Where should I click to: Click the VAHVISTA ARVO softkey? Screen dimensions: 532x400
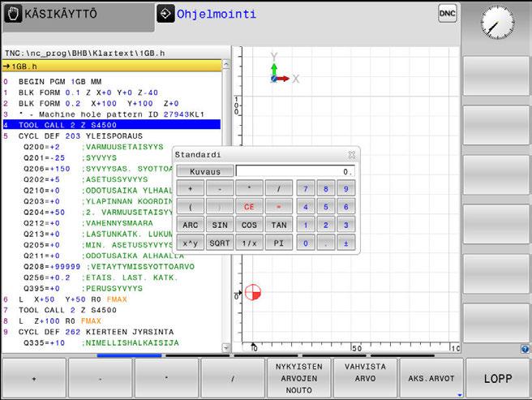pos(365,378)
